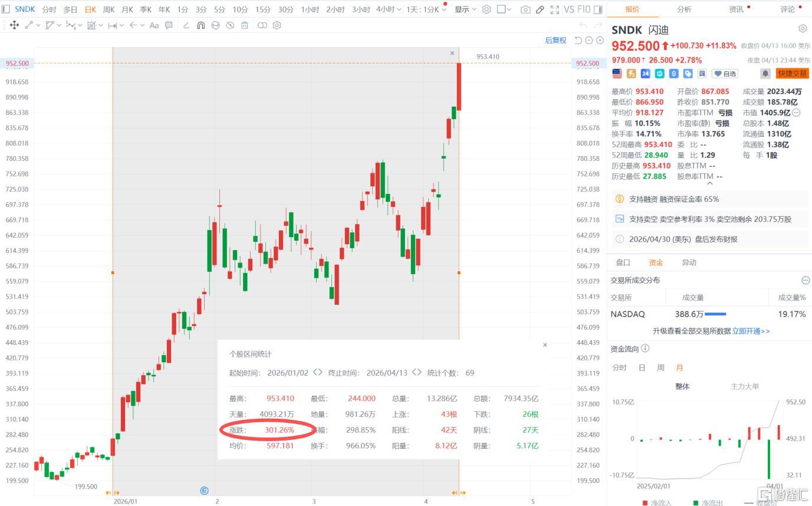
Task: Open the 1天:1分K period dropdown
Action: [x=425, y=9]
